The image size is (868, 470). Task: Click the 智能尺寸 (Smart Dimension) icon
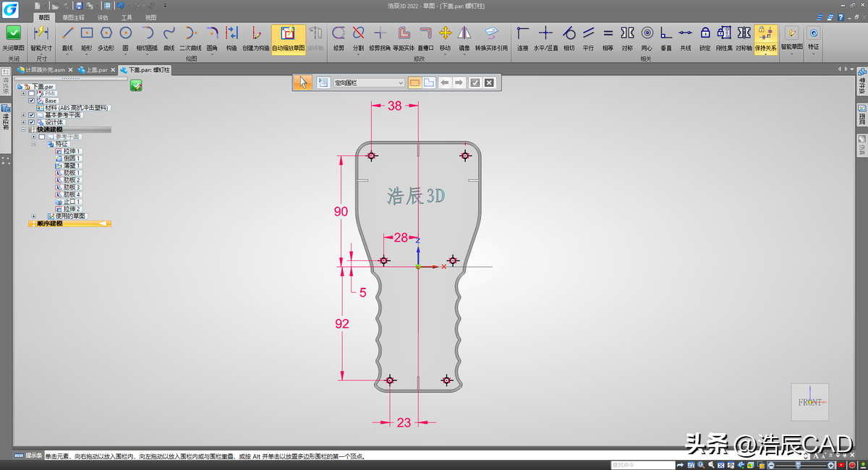(x=41, y=33)
